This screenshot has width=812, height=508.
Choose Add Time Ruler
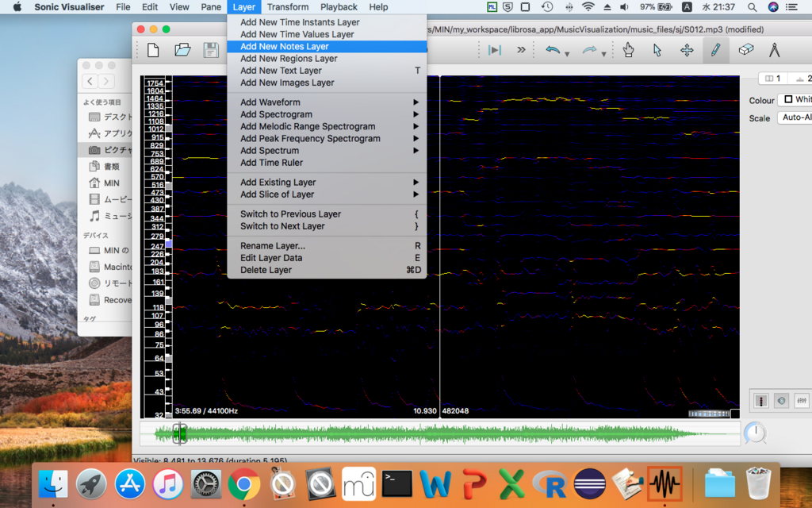[x=327, y=163]
